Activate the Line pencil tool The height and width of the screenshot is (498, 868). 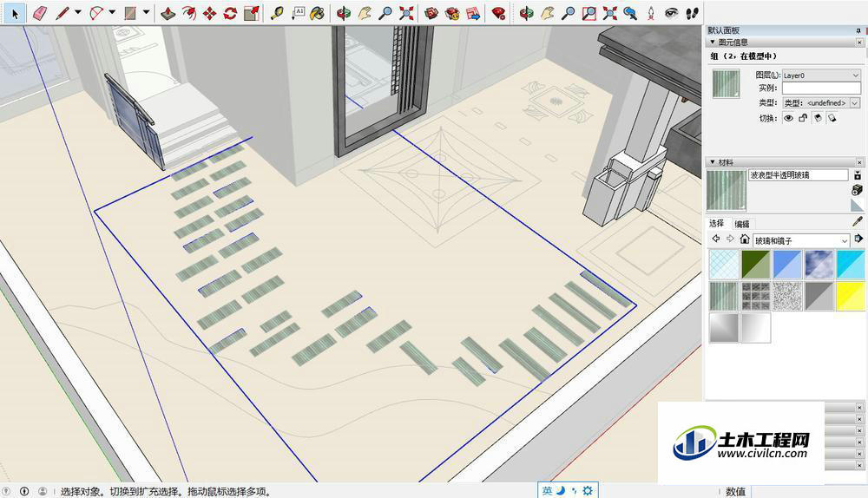click(x=62, y=13)
